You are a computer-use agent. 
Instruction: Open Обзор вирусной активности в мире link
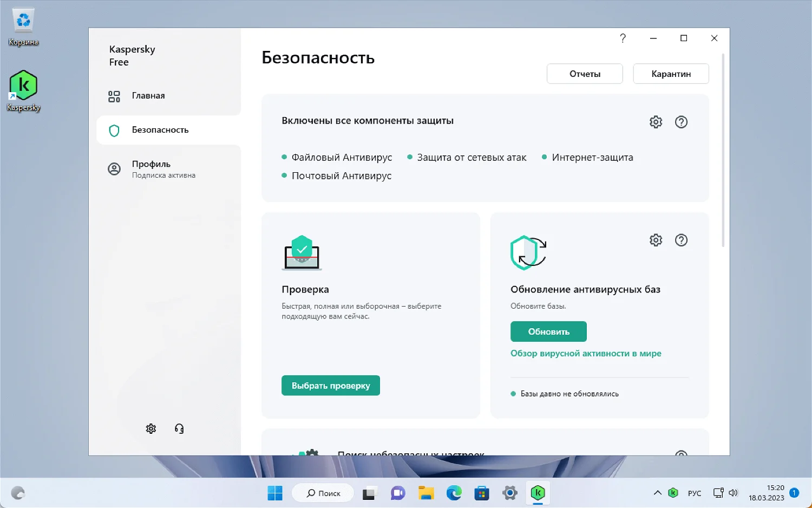586,353
